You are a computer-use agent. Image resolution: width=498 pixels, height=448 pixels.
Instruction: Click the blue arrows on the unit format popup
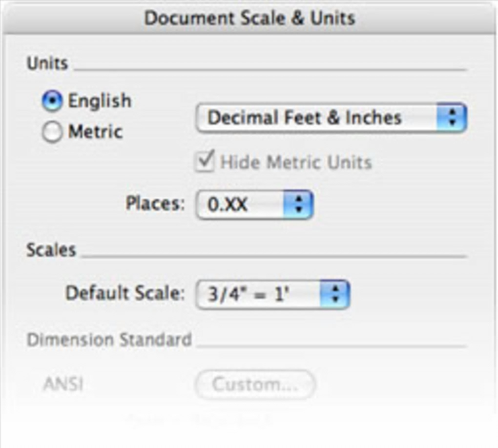452,118
